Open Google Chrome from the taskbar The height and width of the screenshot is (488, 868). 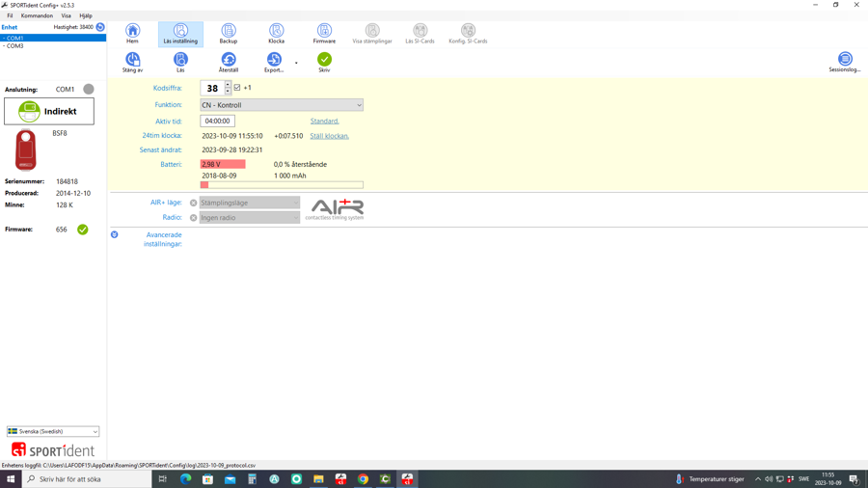coord(364,479)
